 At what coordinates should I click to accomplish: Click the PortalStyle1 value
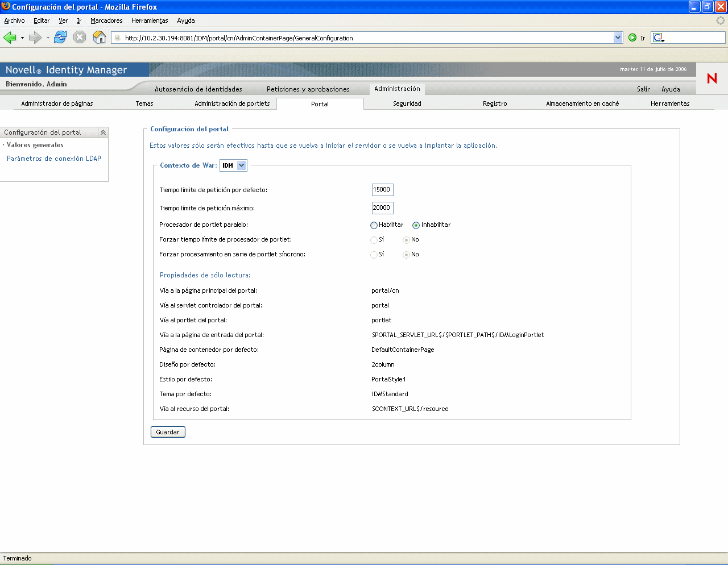tap(388, 379)
